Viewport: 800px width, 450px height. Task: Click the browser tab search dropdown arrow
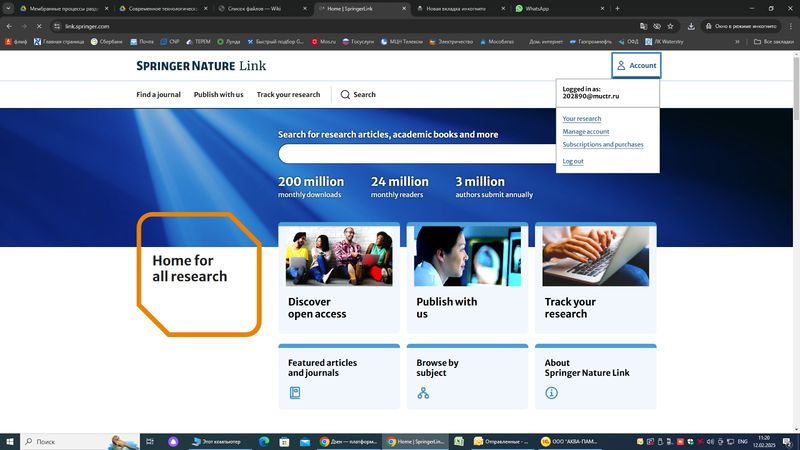tap(8, 8)
